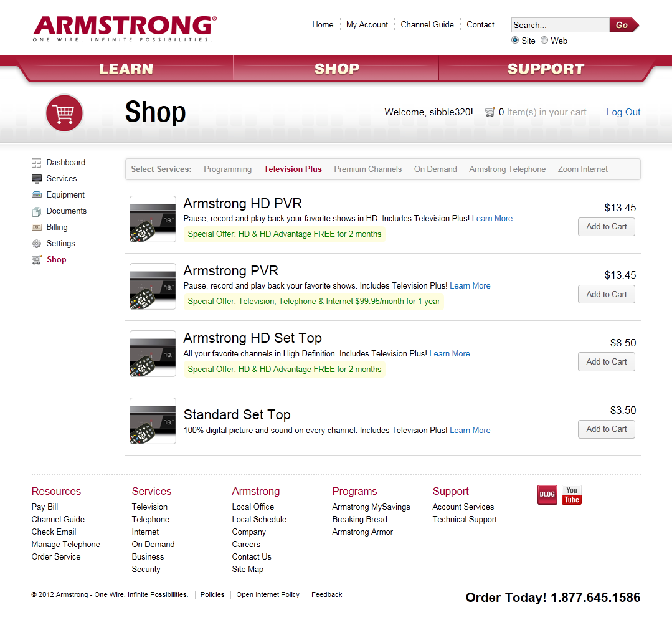Select the Web search radio button
This screenshot has width=672, height=625.
pyautogui.click(x=544, y=41)
